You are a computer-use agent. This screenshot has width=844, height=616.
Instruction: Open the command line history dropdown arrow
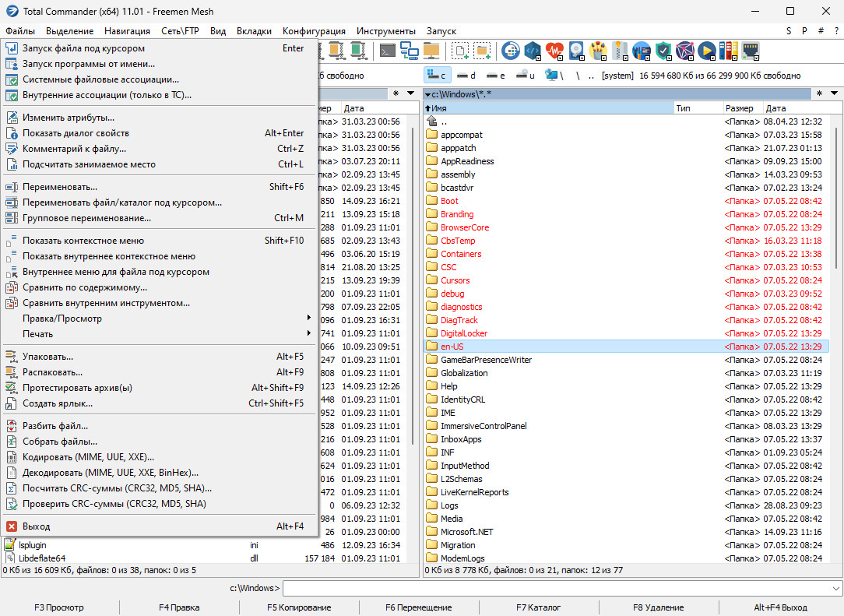[836, 589]
